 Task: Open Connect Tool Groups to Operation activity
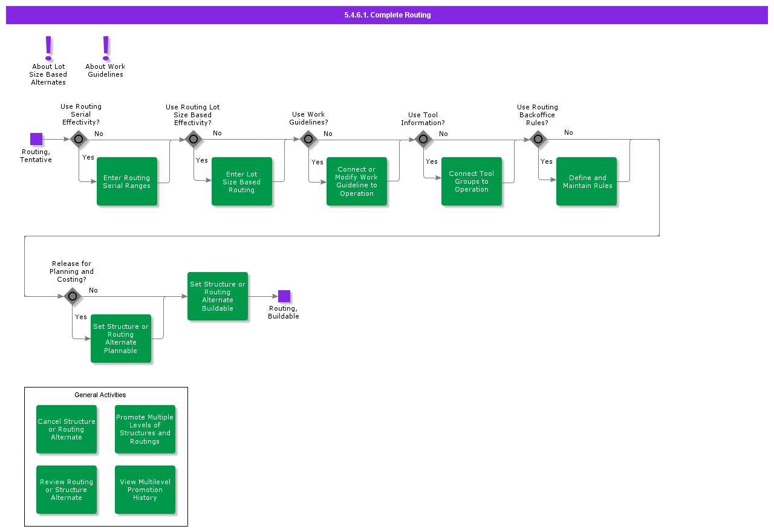click(x=472, y=181)
